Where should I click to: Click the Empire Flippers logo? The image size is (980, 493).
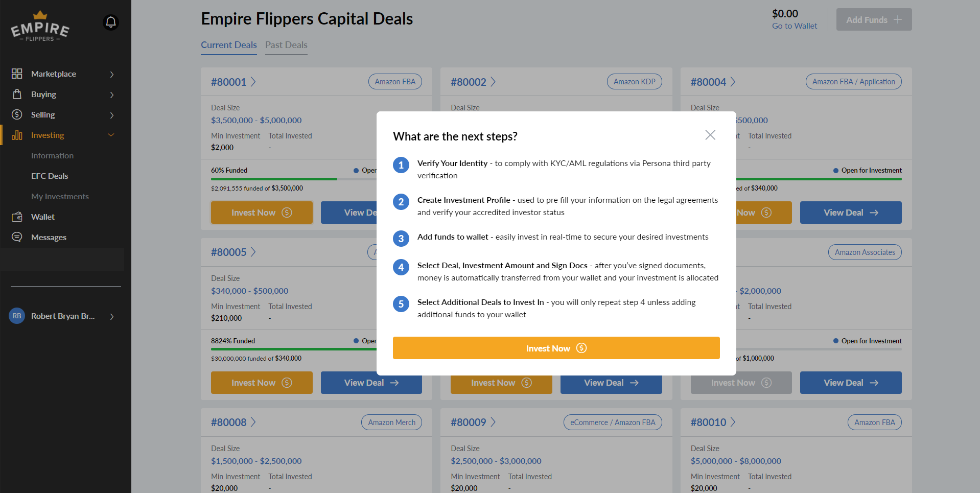pos(40,26)
